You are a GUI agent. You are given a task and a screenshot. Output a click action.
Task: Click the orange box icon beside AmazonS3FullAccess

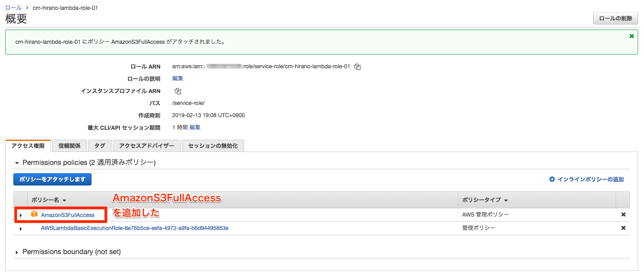coord(34,214)
